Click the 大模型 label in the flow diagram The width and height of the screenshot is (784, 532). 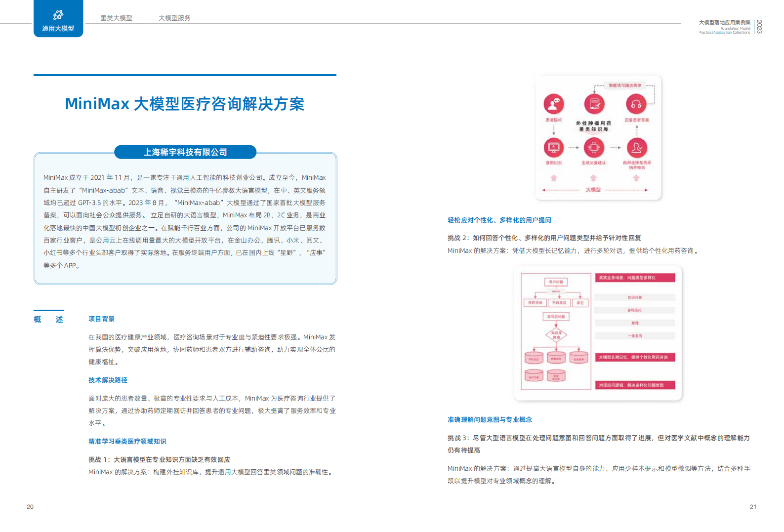tap(593, 190)
